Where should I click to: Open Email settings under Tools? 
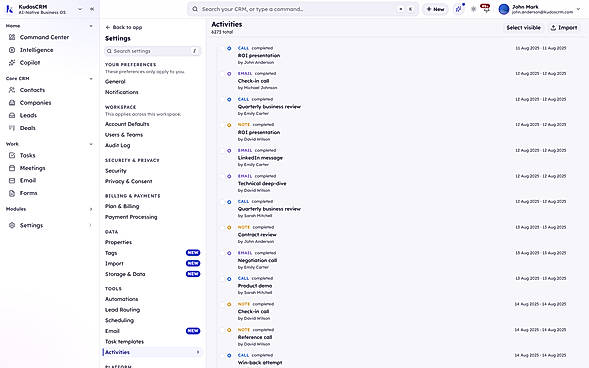112,331
